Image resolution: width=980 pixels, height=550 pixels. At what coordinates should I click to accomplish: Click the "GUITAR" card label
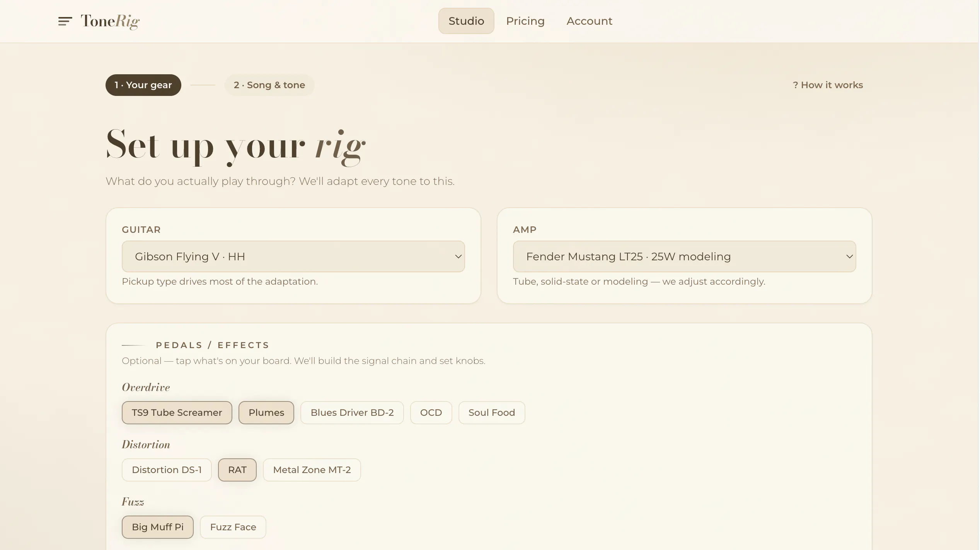141,230
